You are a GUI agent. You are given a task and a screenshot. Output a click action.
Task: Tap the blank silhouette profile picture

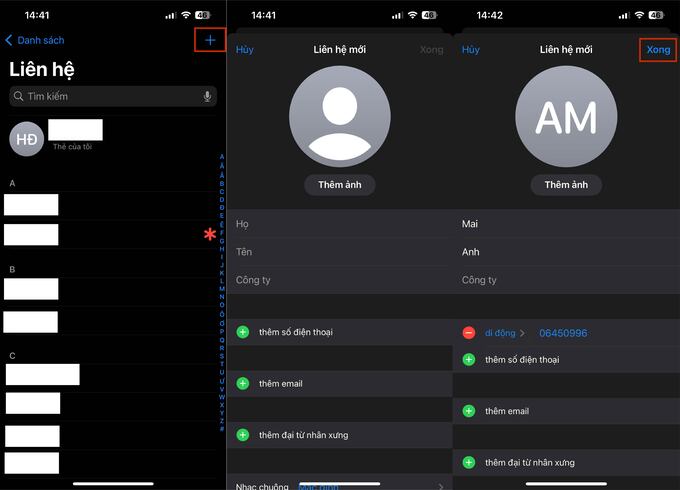pyautogui.click(x=340, y=117)
